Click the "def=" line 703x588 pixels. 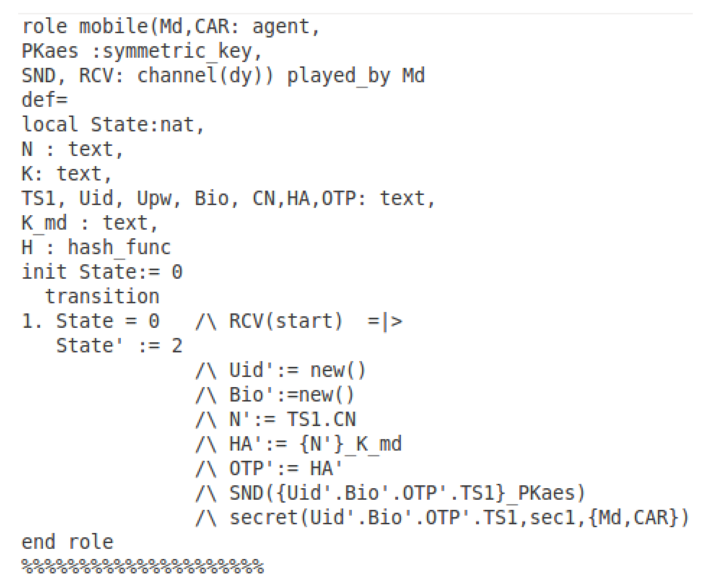pos(44,100)
